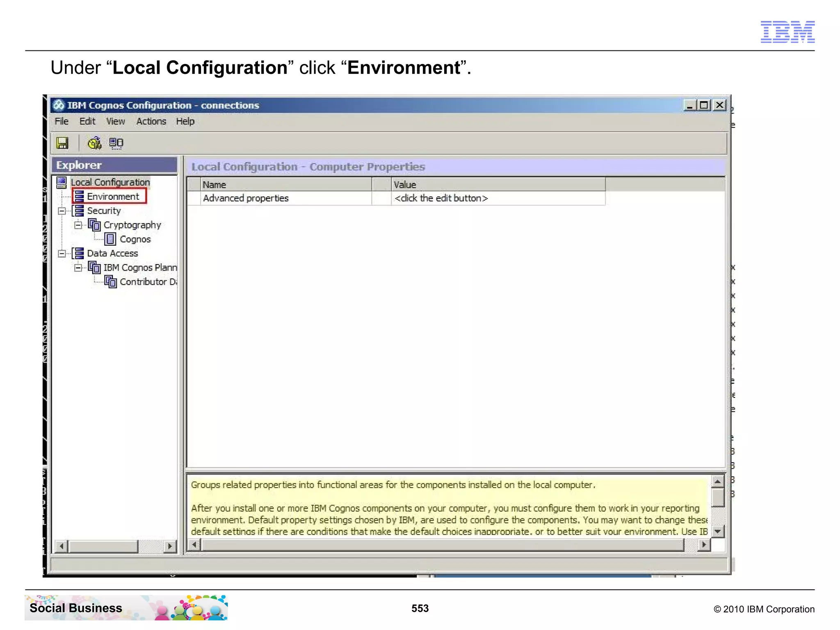The width and height of the screenshot is (840, 630).
Task: Select Security in the Explorer tree
Action: tap(104, 211)
